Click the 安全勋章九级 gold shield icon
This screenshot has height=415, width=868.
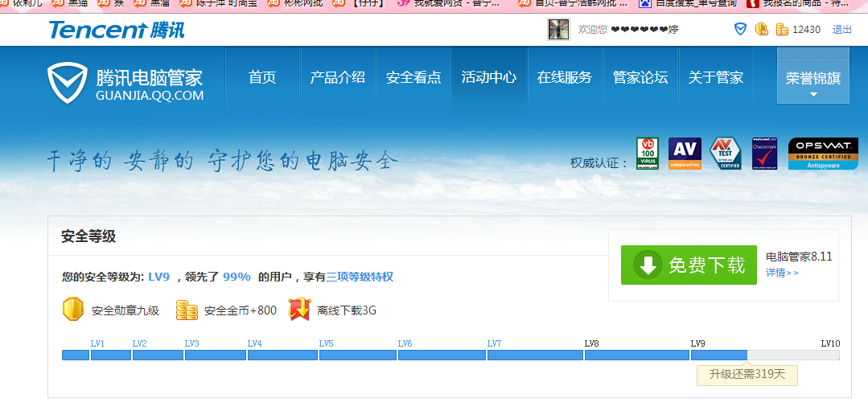pos(73,310)
